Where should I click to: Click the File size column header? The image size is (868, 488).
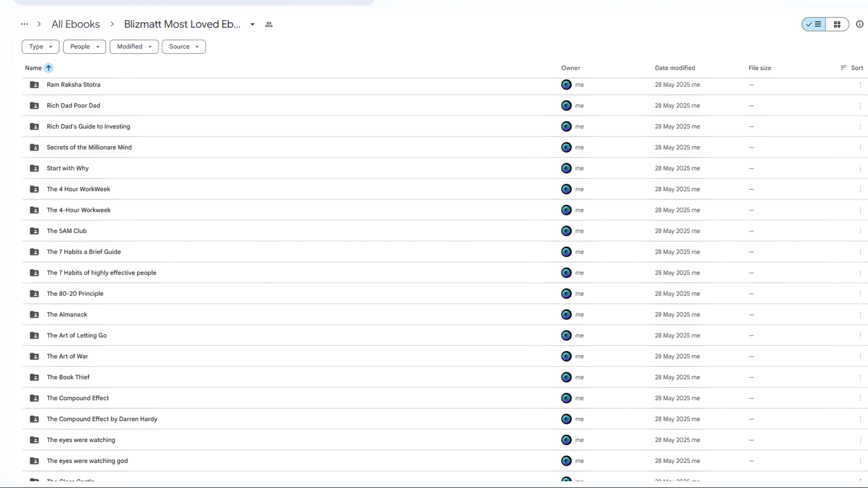(759, 68)
